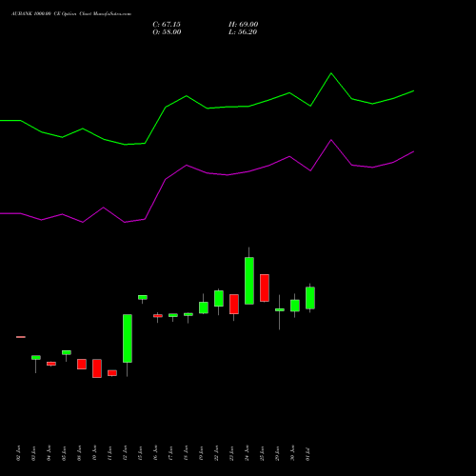This screenshot has width=476, height=476.
Task: Select the green candle for 22 Jun
Action: (219, 298)
